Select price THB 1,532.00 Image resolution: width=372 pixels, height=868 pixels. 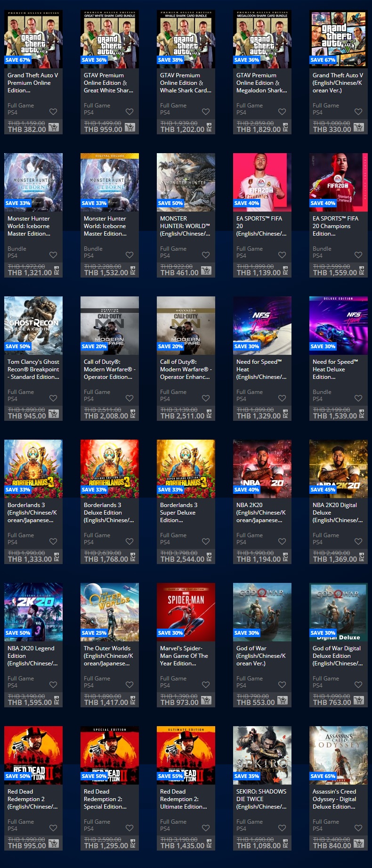click(106, 272)
